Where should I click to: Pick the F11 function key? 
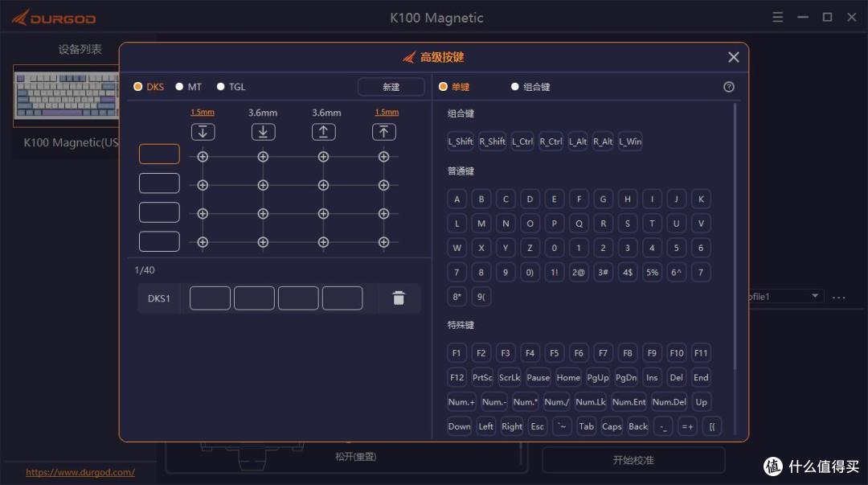[701, 353]
